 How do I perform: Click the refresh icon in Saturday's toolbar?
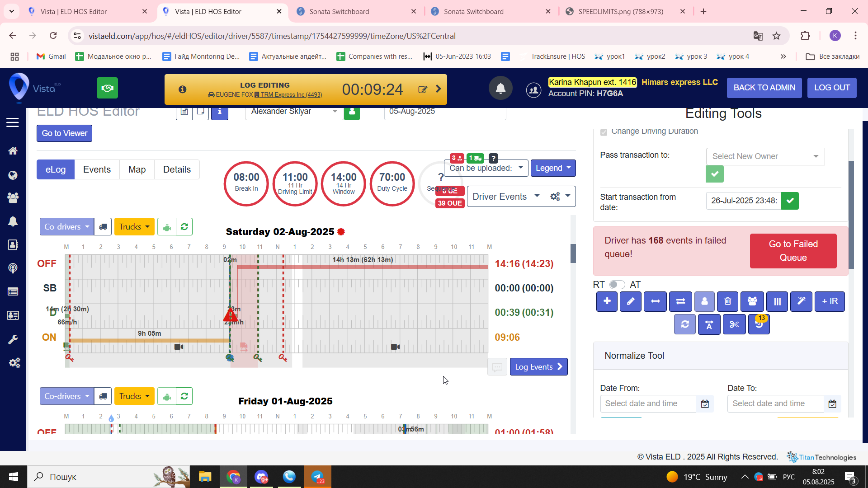(184, 227)
